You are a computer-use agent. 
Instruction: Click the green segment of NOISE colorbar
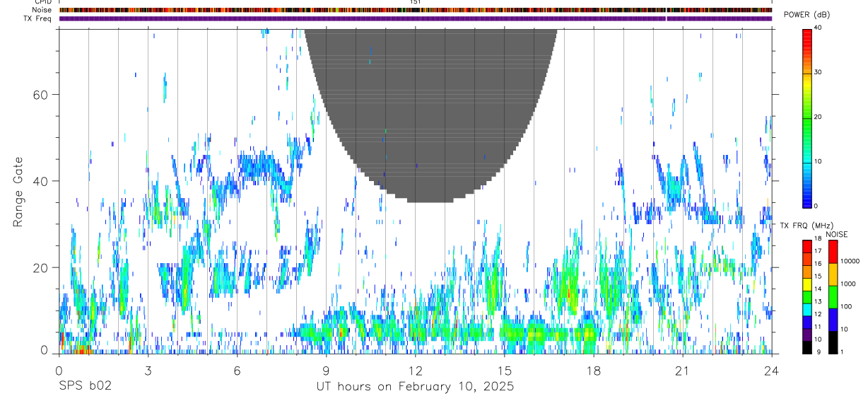tap(833, 297)
